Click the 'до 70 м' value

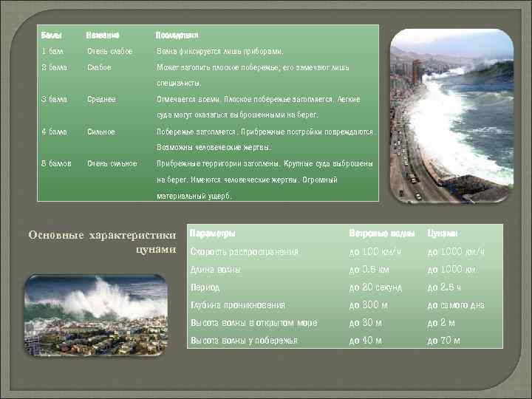(444, 341)
